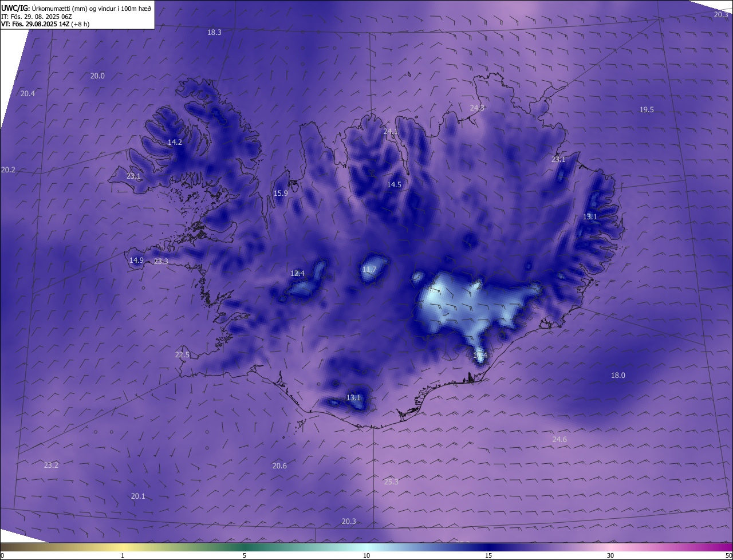This screenshot has width=733, height=560.
Task: Click the 10 tick on the color scale
Action: 366,555
